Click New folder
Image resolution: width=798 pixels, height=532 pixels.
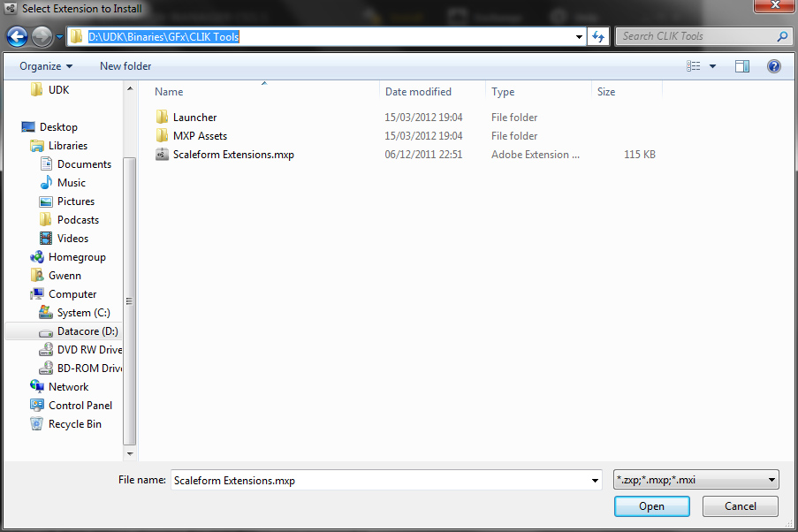tap(125, 66)
